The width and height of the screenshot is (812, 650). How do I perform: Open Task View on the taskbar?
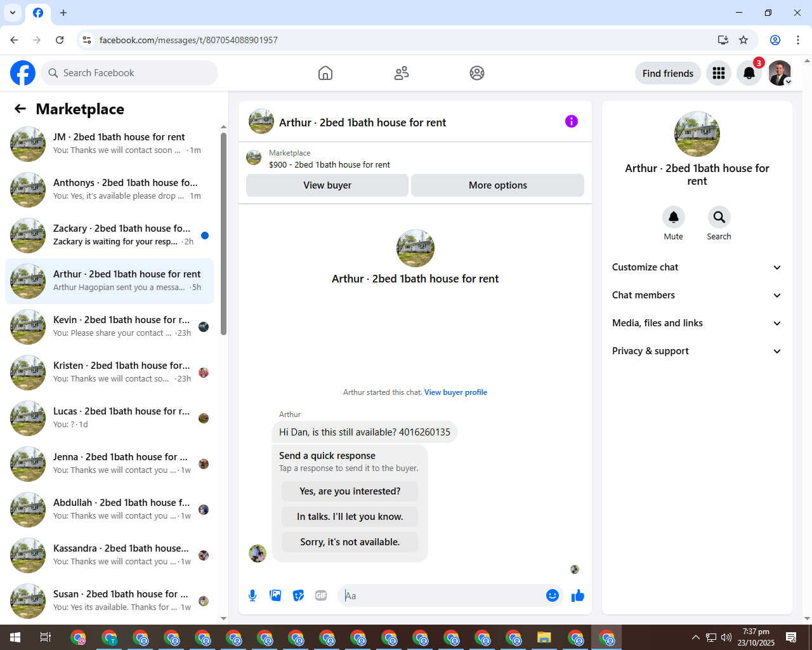46,637
